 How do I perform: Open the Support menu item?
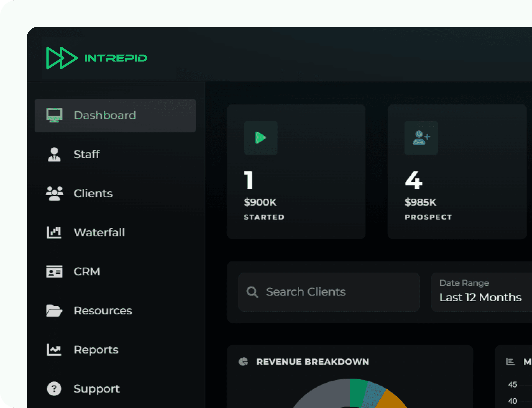coord(96,388)
